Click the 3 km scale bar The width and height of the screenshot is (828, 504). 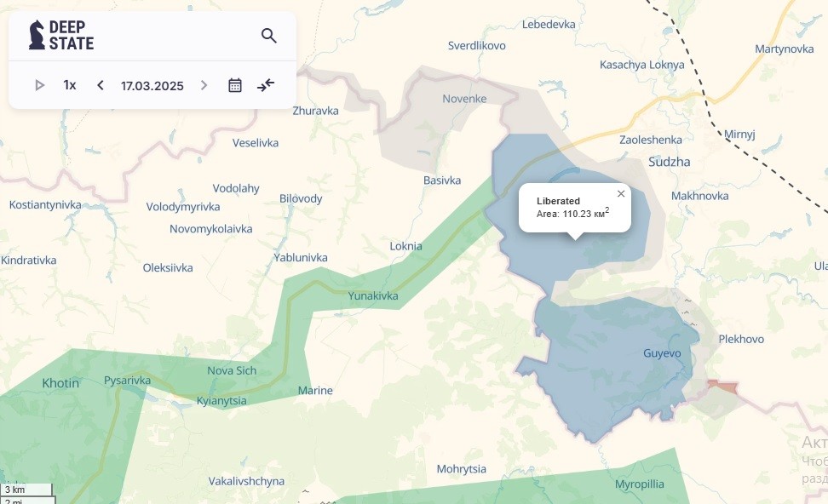(26, 490)
